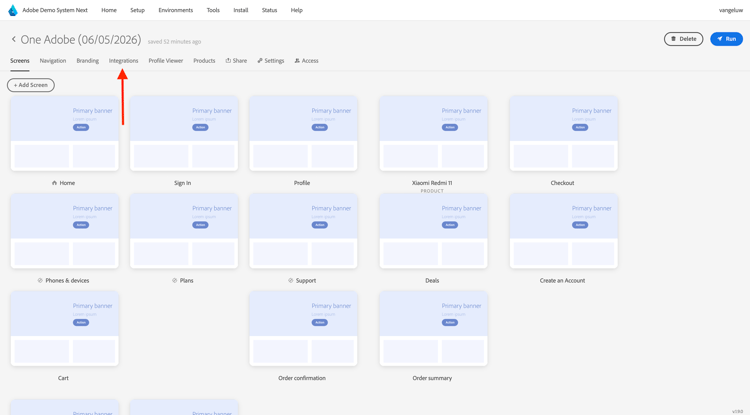Click the Add Screen button
Viewport: 750px width, 415px height.
click(x=31, y=85)
